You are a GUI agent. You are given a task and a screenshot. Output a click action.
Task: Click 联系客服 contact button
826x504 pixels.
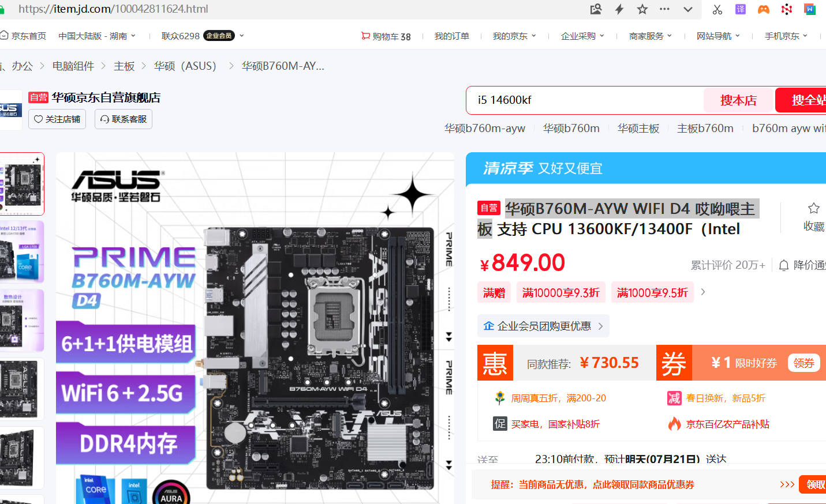click(124, 119)
